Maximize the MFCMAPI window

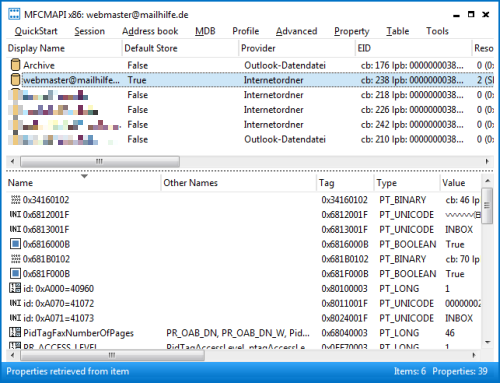tap(471, 14)
